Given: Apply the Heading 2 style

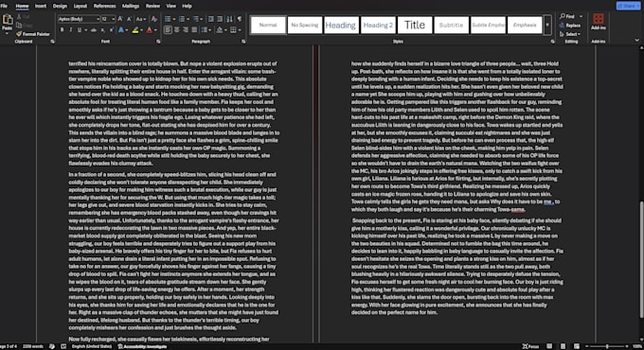Looking at the screenshot, I should (x=378, y=25).
